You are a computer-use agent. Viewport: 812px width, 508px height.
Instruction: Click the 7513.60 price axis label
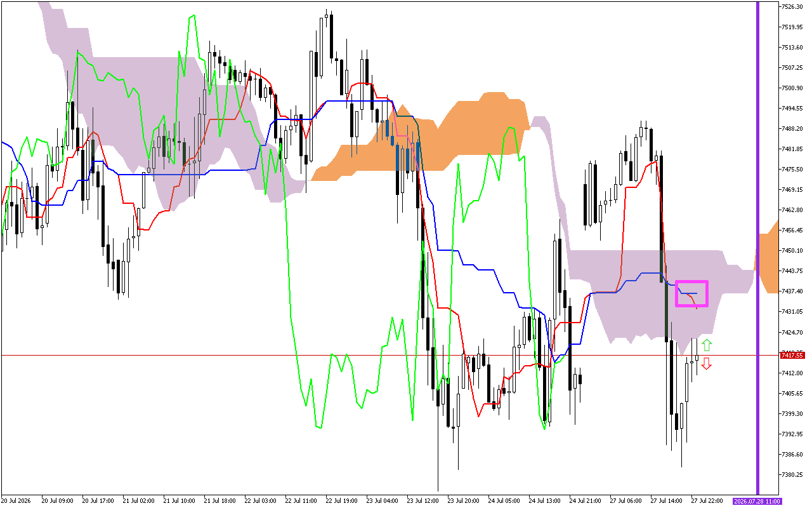[792, 47]
